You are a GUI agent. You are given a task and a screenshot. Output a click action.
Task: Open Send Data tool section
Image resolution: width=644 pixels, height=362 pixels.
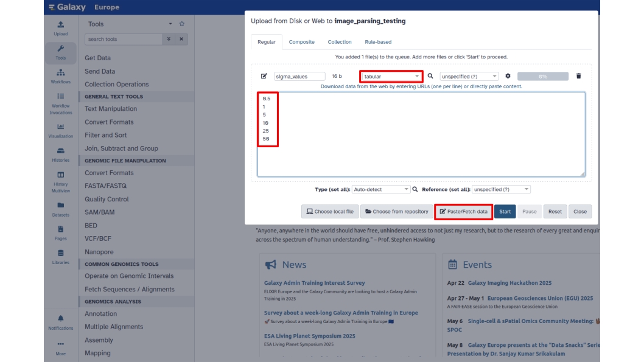(100, 71)
